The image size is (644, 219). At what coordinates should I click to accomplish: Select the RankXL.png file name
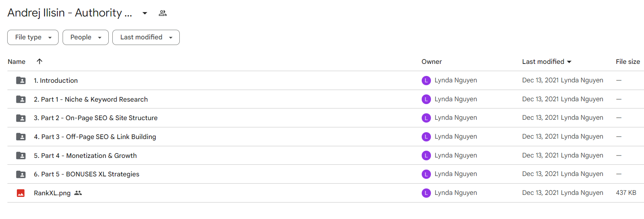pos(52,193)
